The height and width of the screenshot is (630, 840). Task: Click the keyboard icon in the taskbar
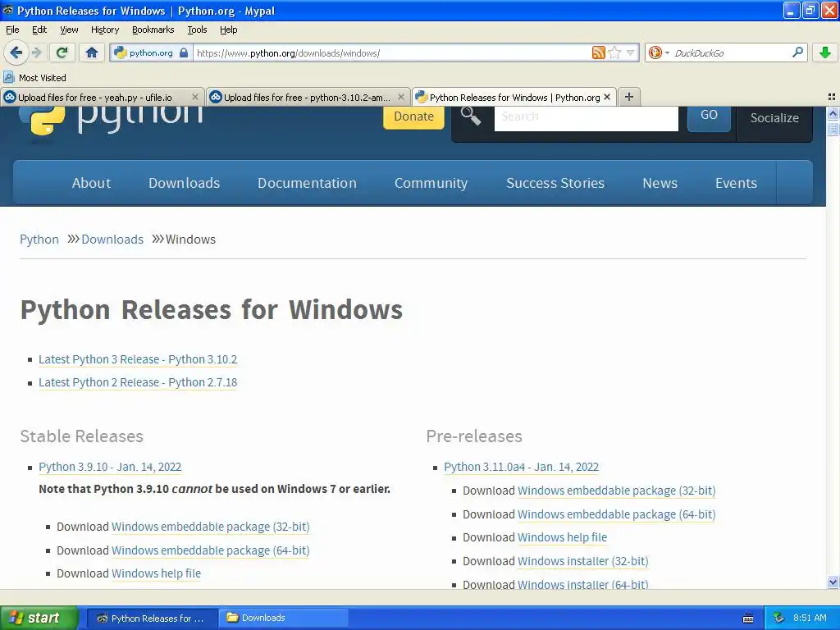tap(748, 619)
